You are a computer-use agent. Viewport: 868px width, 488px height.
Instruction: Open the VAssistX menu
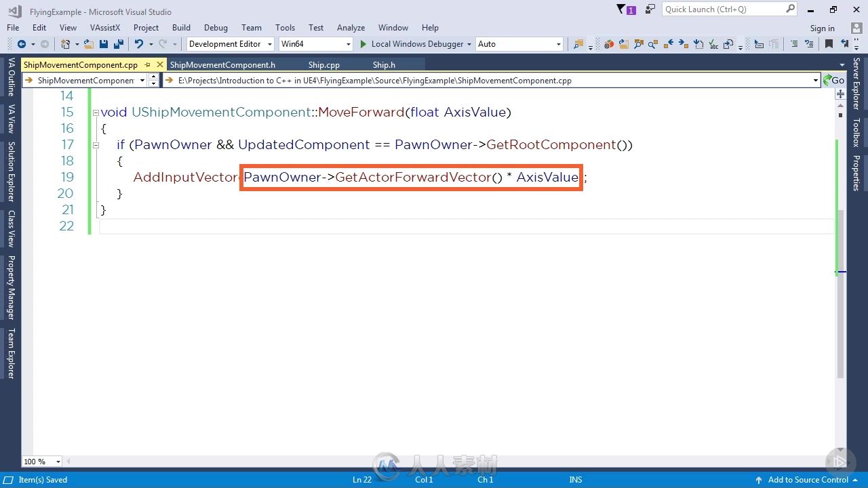click(105, 28)
